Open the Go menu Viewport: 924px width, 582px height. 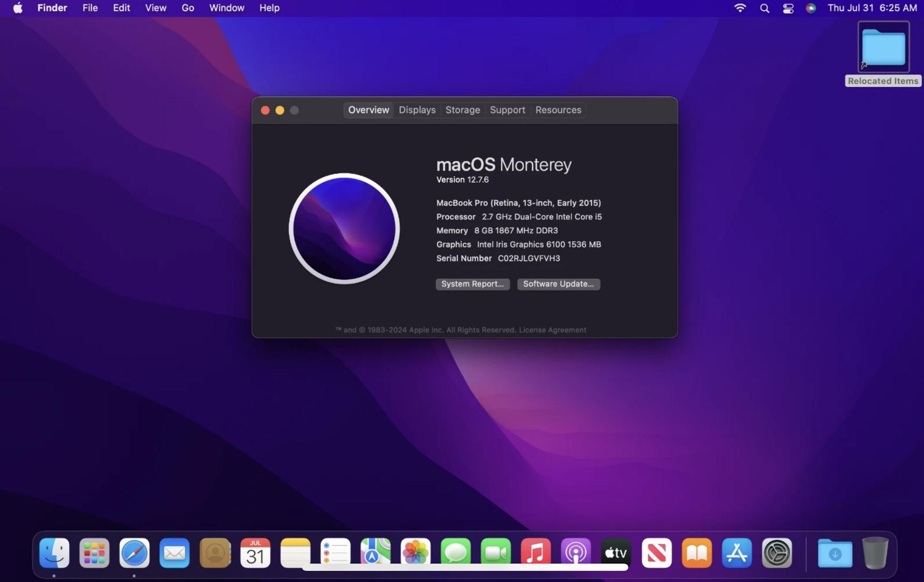pyautogui.click(x=187, y=8)
